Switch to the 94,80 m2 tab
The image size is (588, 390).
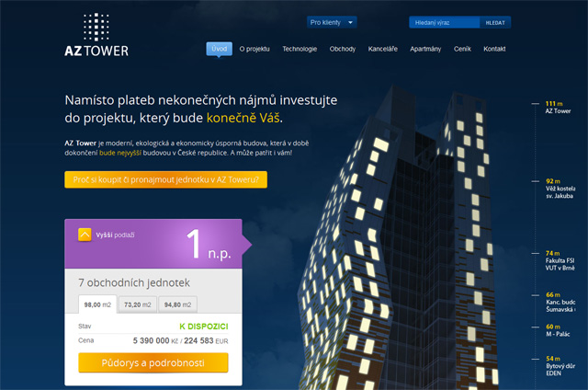[177, 304]
